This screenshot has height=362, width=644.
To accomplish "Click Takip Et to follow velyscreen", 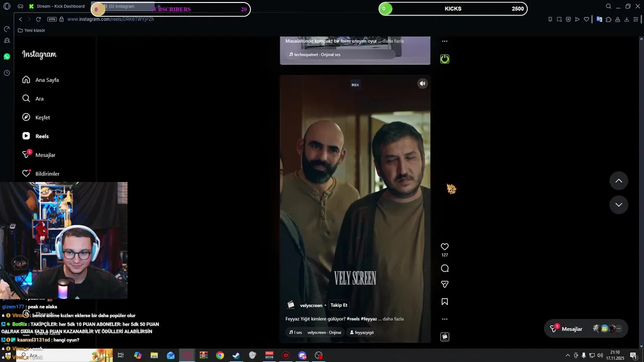I will click(339, 305).
